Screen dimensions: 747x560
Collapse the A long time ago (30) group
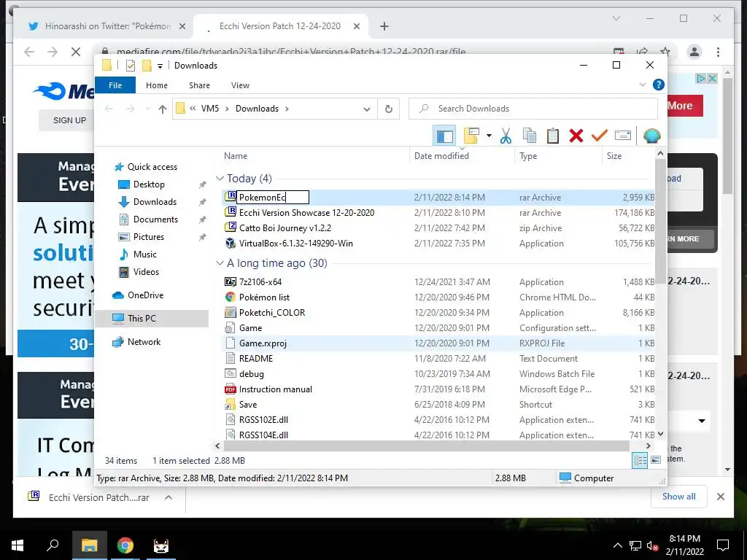coord(220,263)
